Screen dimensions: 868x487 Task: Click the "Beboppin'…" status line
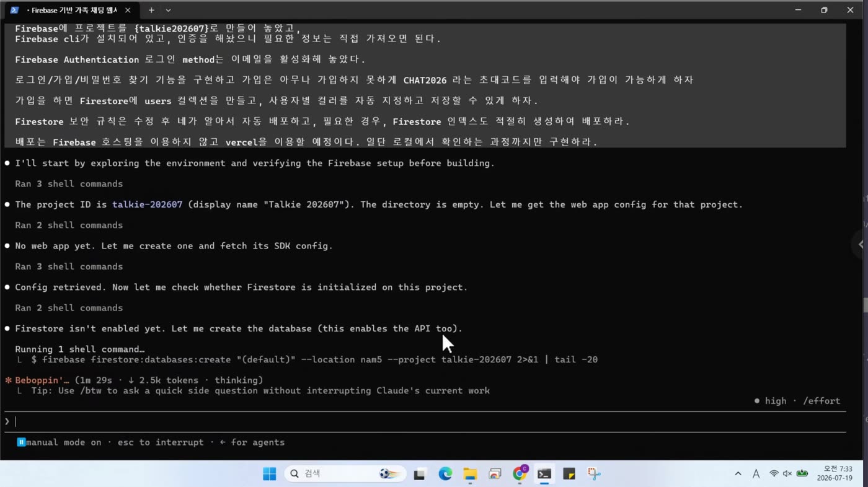click(x=135, y=380)
